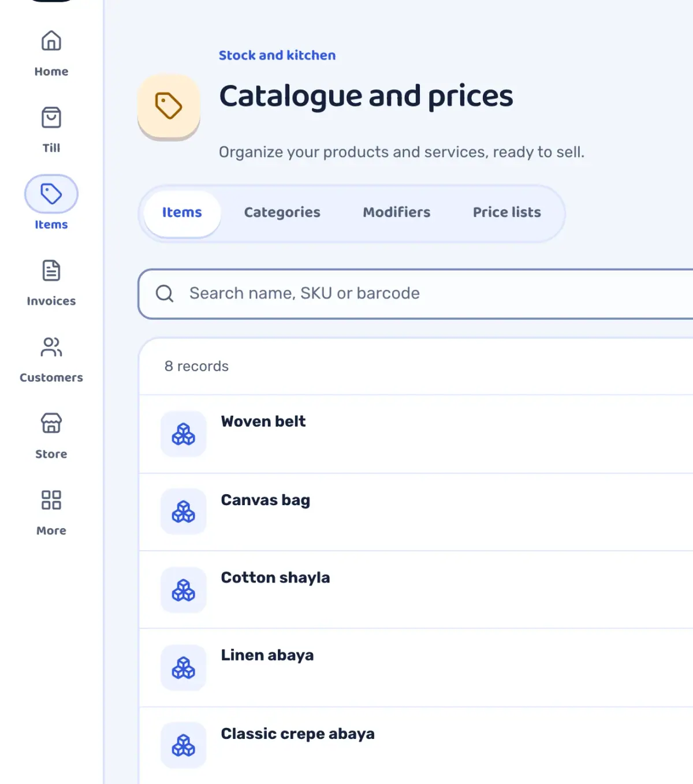Click the Woven belt product icon
Image resolution: width=693 pixels, height=784 pixels.
click(x=184, y=434)
